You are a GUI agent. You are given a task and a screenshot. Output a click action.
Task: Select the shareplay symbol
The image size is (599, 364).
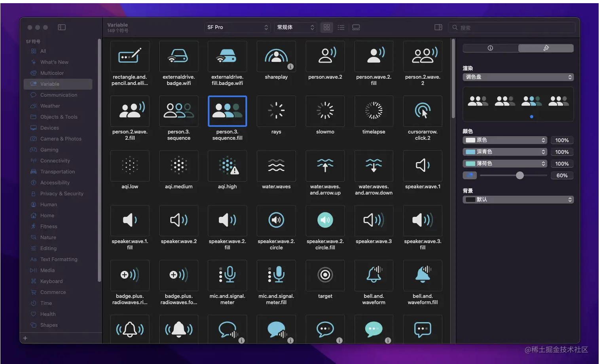pos(276,56)
